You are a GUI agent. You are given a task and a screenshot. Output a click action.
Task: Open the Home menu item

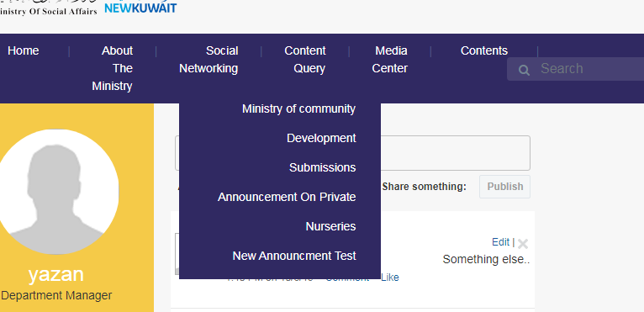24,50
